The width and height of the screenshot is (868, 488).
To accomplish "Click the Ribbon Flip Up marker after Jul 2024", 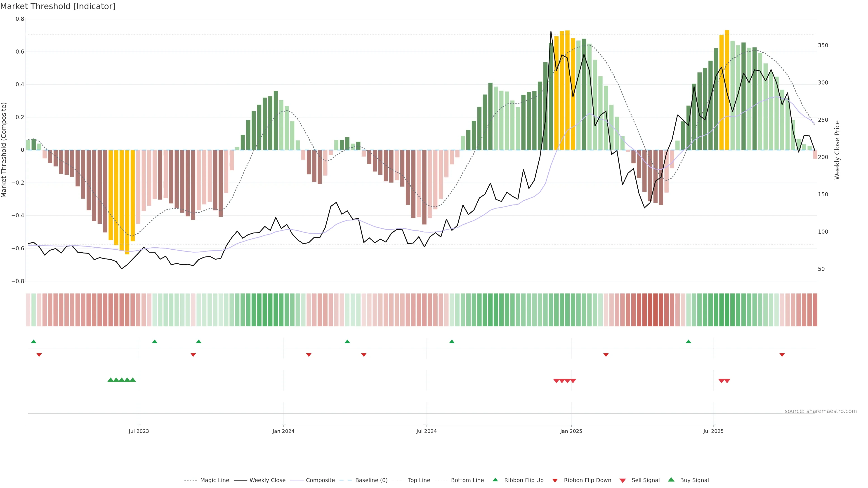I will click(x=452, y=342).
